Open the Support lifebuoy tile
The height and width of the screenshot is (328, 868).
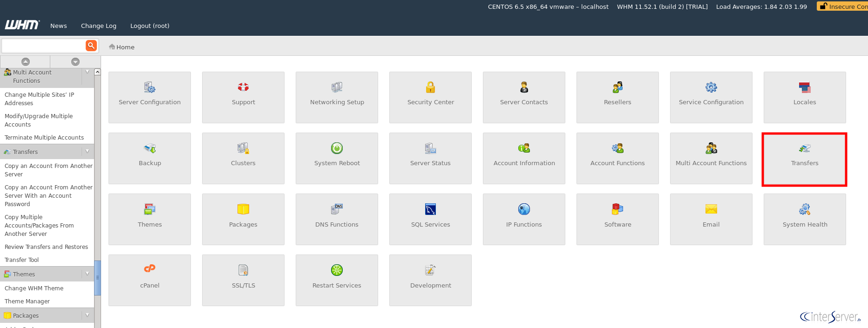pyautogui.click(x=243, y=97)
